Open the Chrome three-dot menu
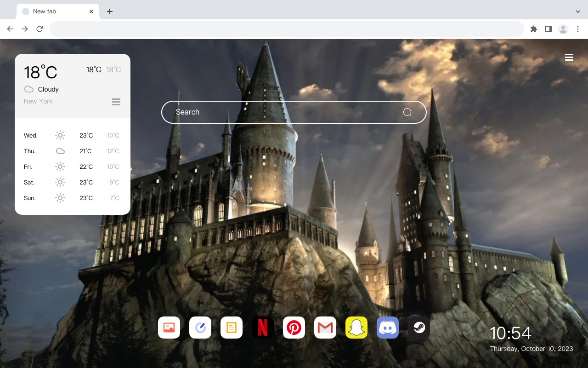The width and height of the screenshot is (588, 368). (578, 29)
